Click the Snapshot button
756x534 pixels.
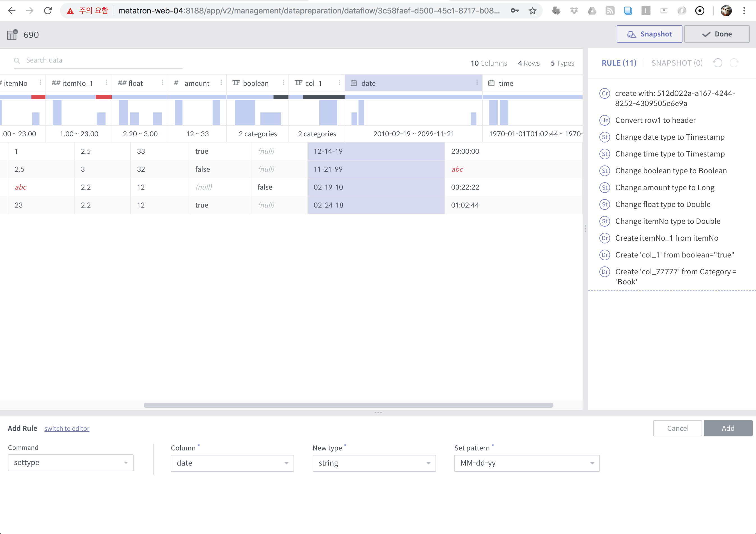pyautogui.click(x=649, y=34)
